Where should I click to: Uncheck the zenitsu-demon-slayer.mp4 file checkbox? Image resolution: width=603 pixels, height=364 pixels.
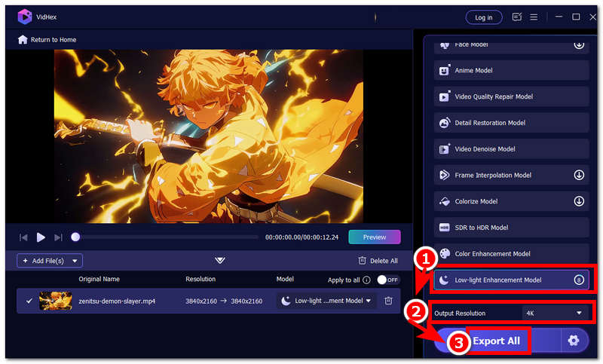(29, 301)
